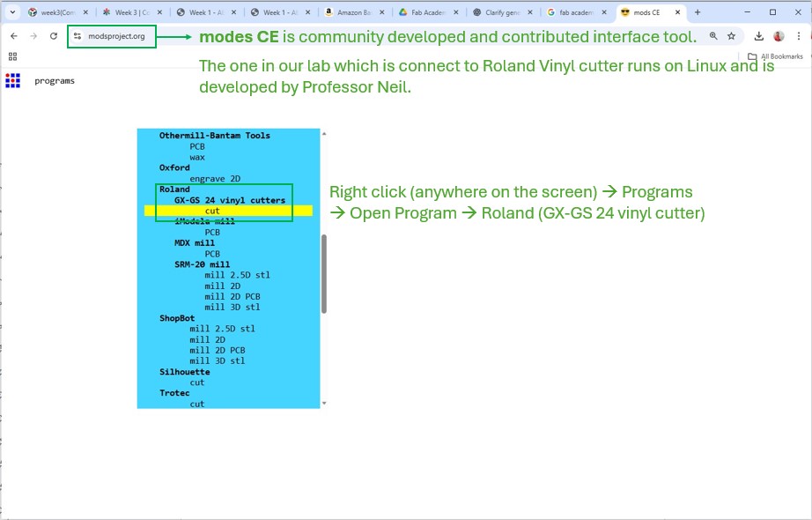Select mill 2D under SRM-20 mill
The width and height of the screenshot is (812, 520).
(x=222, y=286)
